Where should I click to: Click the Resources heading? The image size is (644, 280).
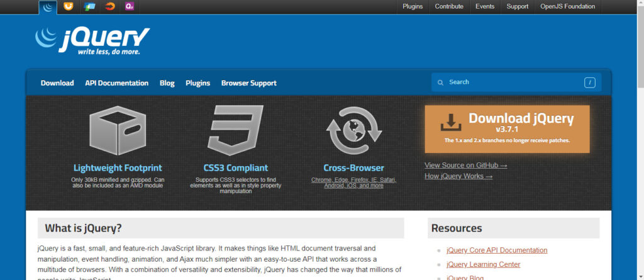point(457,228)
